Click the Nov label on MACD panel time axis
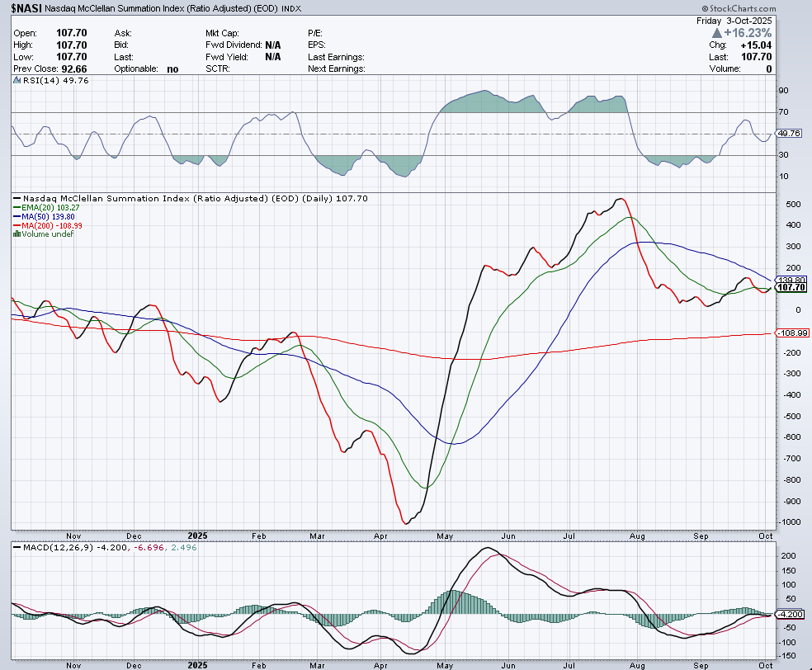Screen dimensions: 812x670 73,665
